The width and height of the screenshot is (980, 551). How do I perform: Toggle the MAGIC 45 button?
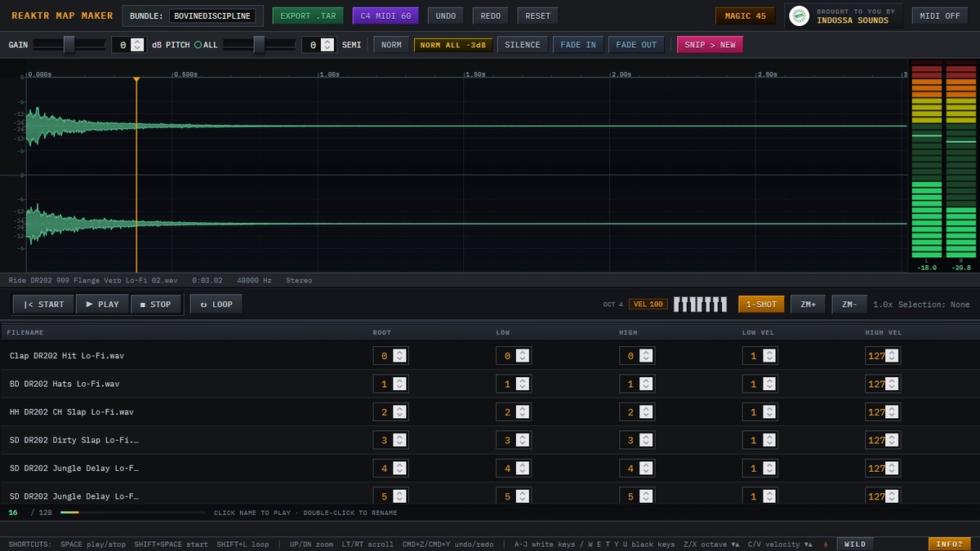(745, 16)
